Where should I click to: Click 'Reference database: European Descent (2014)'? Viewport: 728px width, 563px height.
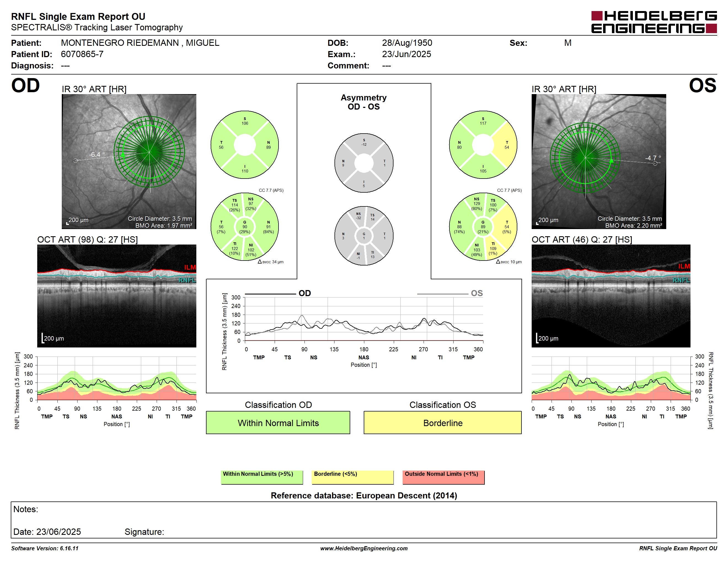(x=364, y=495)
